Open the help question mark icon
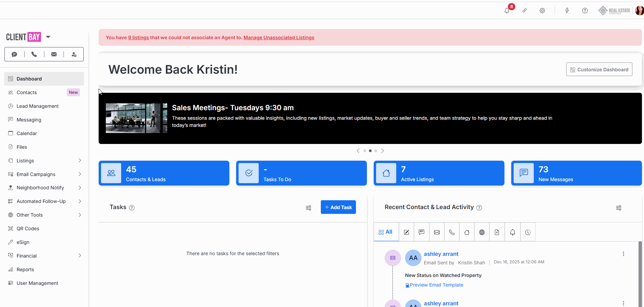The height and width of the screenshot is (307, 644). coord(585,11)
